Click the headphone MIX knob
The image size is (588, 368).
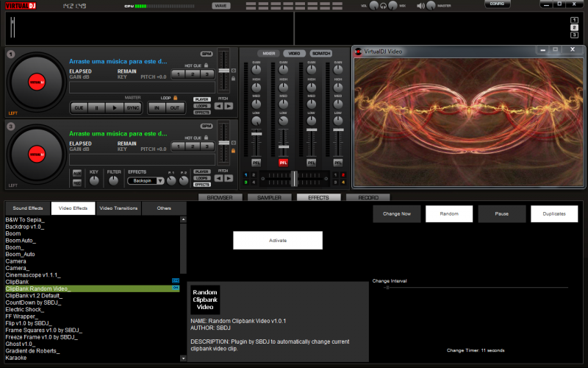click(392, 6)
